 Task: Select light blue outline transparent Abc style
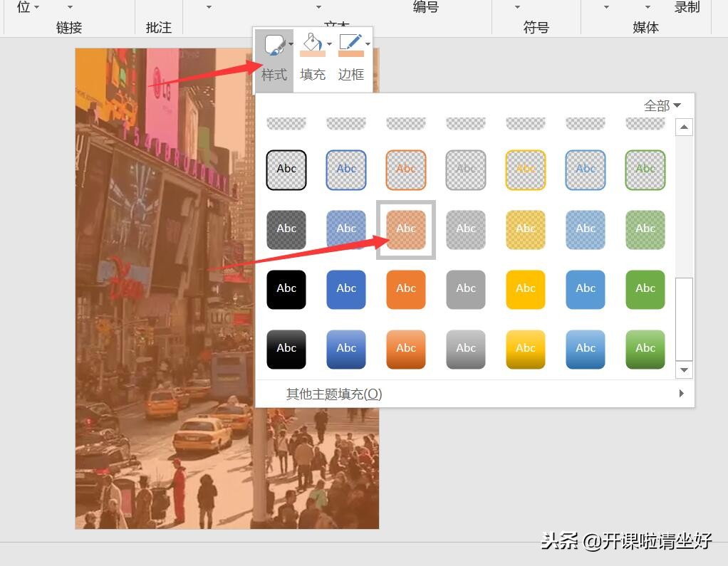pos(586,169)
